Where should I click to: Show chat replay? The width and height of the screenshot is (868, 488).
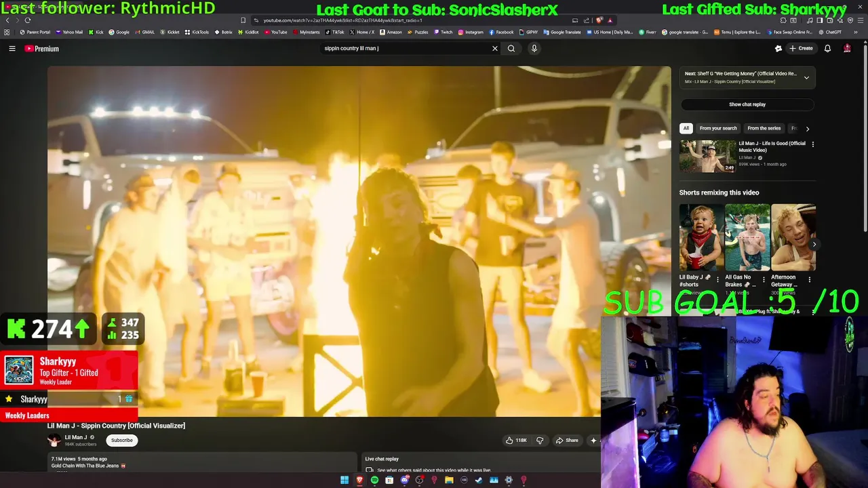[747, 104]
